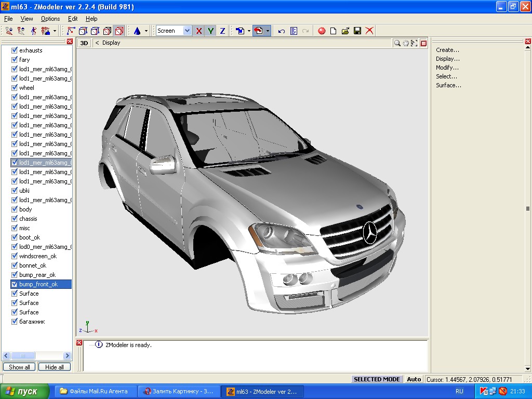Click the 3D viewport type button

[x=84, y=43]
